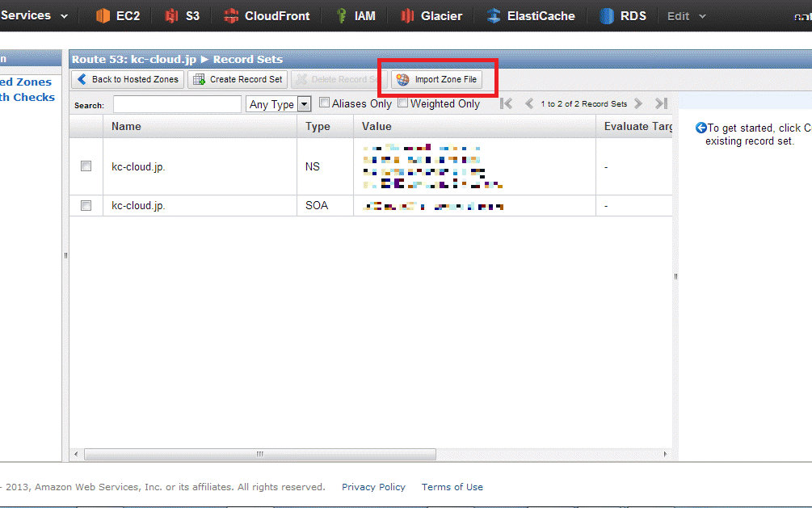Screen dimensions: 812x508
Task: Sort by the Value column header
Action: (474, 126)
